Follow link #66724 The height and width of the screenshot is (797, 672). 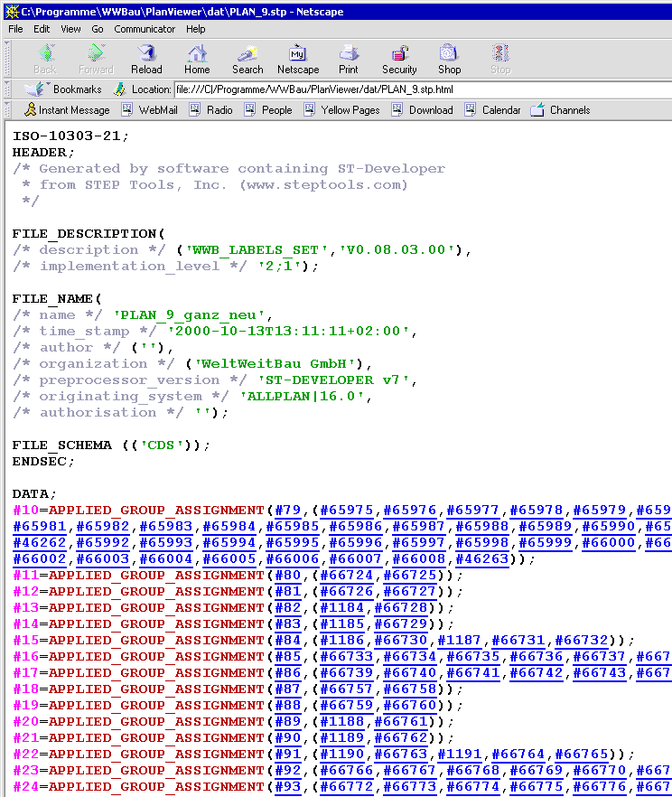click(347, 576)
